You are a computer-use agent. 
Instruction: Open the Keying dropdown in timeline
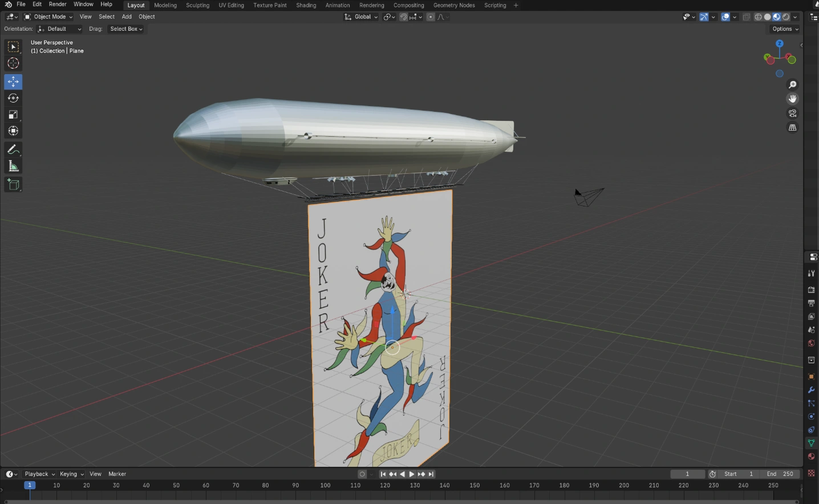coord(72,474)
